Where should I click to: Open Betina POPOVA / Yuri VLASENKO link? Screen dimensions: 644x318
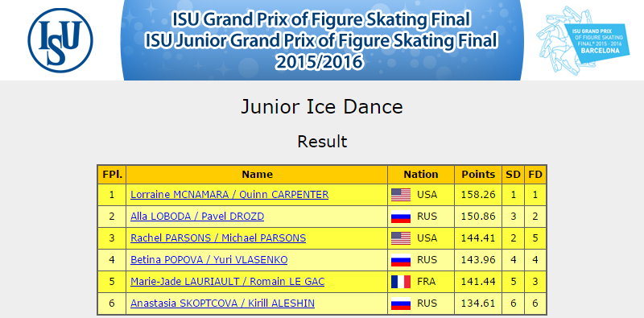[x=209, y=260]
